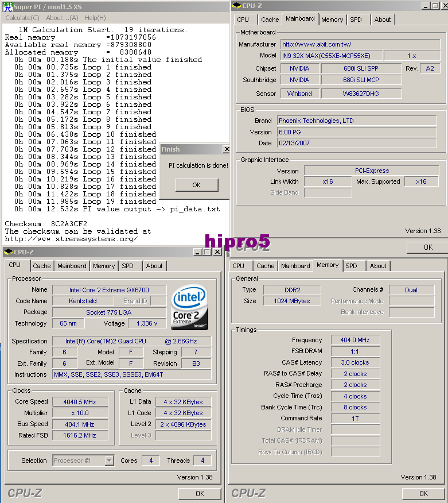Click the Level 2 cache value 2 x 4096 KBytes
The width and height of the screenshot is (448, 503).
pyautogui.click(x=184, y=424)
